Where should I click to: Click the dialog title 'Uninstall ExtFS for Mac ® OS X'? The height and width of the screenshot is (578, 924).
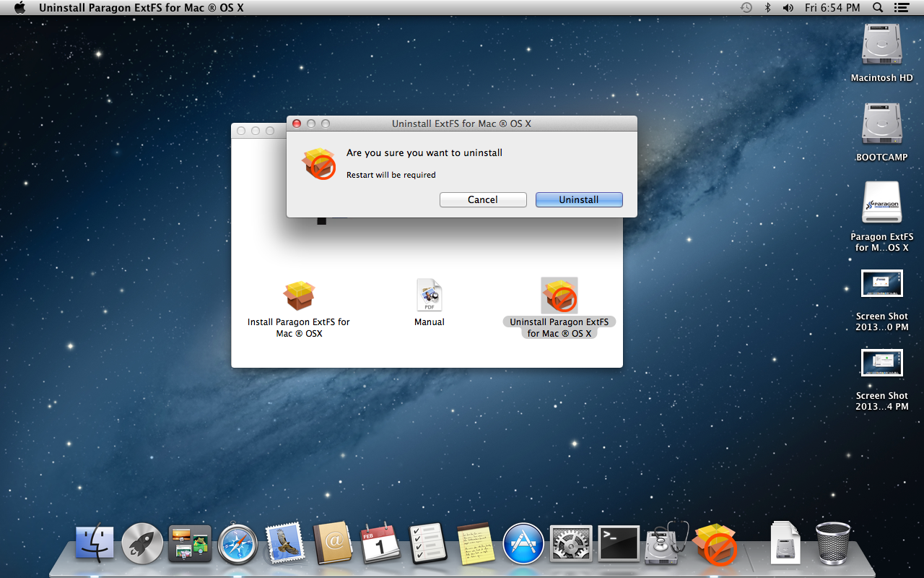[462, 124]
